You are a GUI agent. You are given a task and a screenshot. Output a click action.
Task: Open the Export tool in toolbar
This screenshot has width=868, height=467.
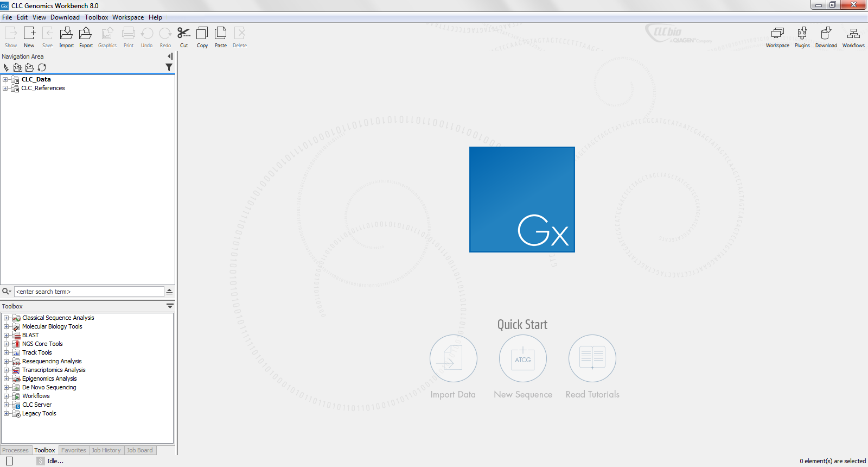86,37
